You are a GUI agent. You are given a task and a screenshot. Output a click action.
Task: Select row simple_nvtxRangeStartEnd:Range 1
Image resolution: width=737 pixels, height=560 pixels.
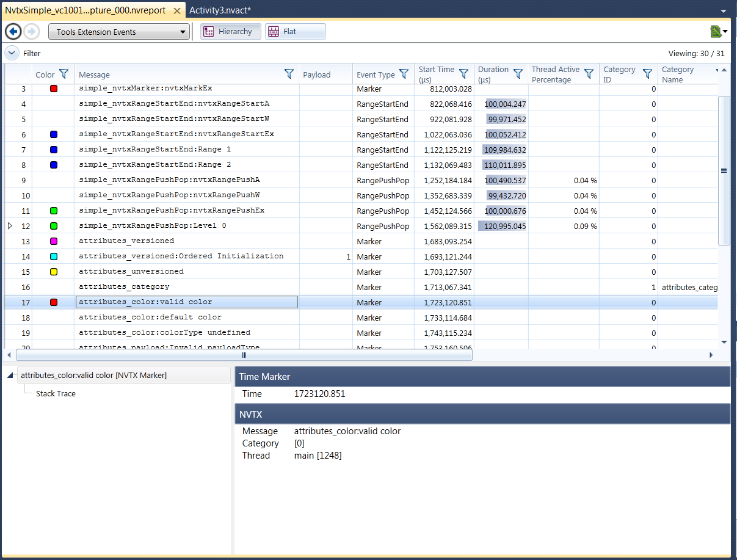(x=361, y=150)
